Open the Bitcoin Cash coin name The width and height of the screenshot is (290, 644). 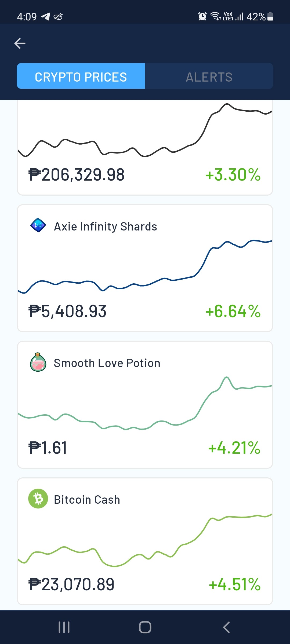point(87,500)
